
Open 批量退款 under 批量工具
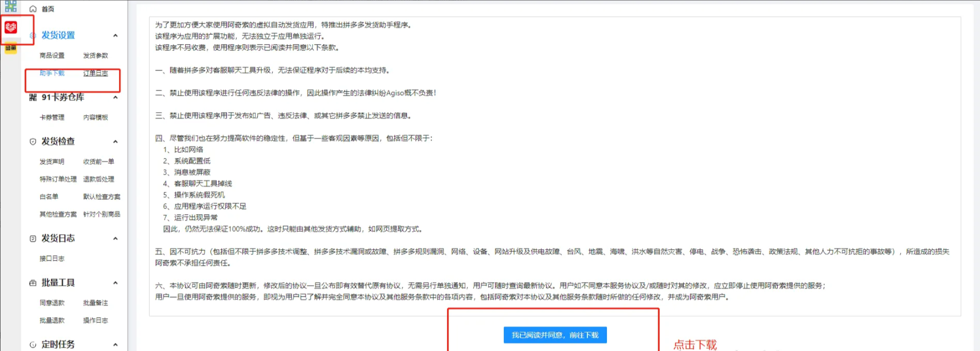[x=52, y=321]
